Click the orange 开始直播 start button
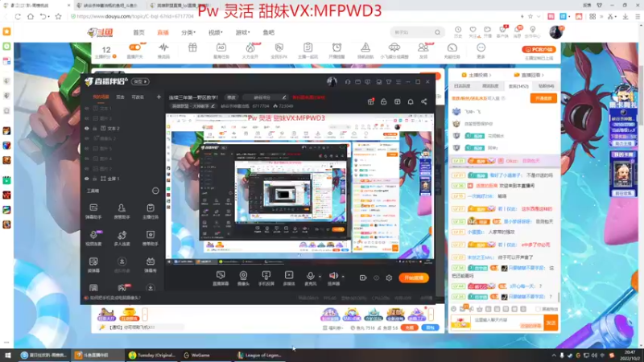 pyautogui.click(x=414, y=278)
